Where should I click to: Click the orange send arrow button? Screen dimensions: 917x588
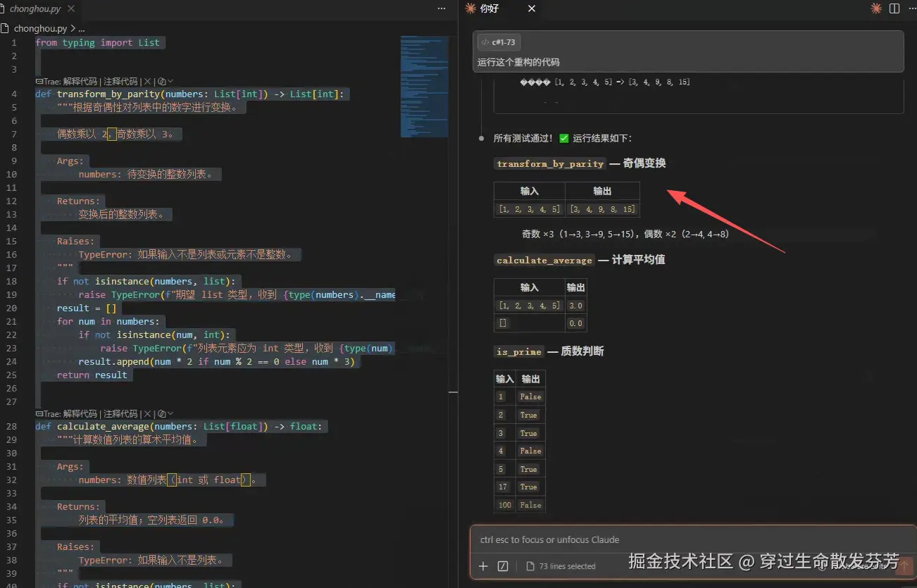904,565
